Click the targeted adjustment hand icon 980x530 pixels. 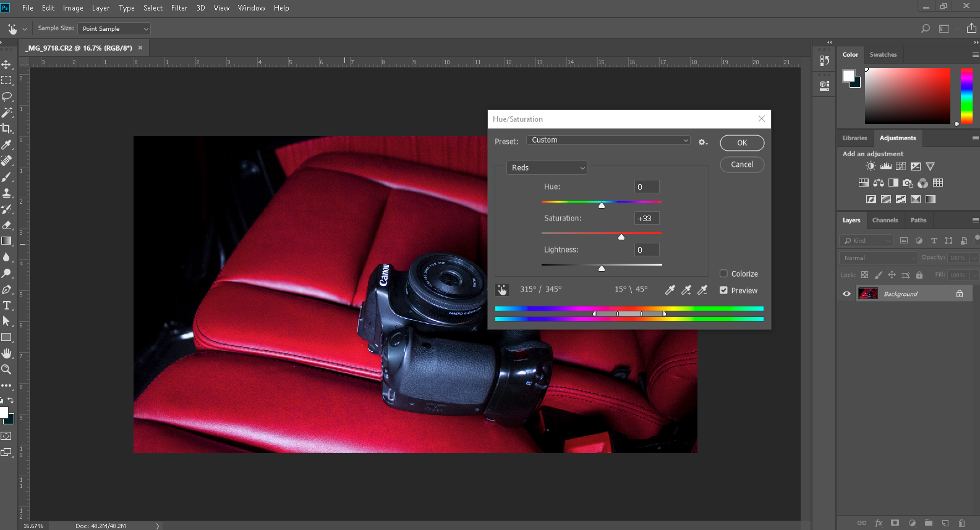tap(502, 290)
